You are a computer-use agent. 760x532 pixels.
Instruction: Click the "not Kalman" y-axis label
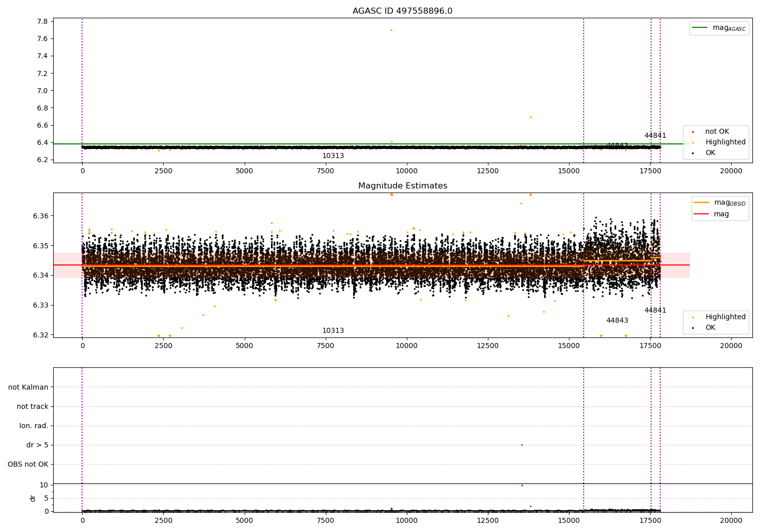[x=28, y=388]
